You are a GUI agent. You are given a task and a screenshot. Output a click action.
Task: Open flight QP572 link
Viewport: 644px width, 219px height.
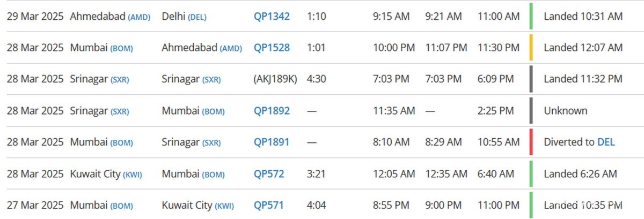point(269,174)
